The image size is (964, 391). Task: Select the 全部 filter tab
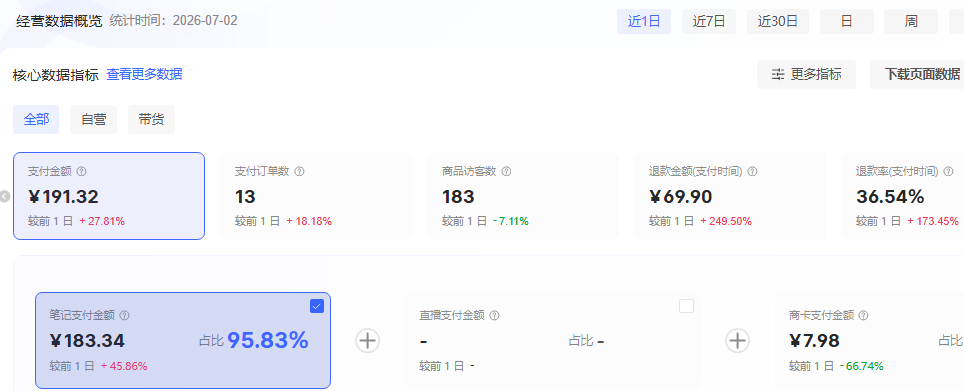36,120
